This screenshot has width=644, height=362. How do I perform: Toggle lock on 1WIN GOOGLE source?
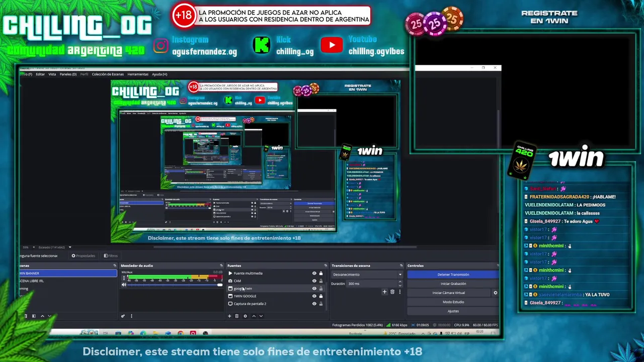click(x=321, y=296)
